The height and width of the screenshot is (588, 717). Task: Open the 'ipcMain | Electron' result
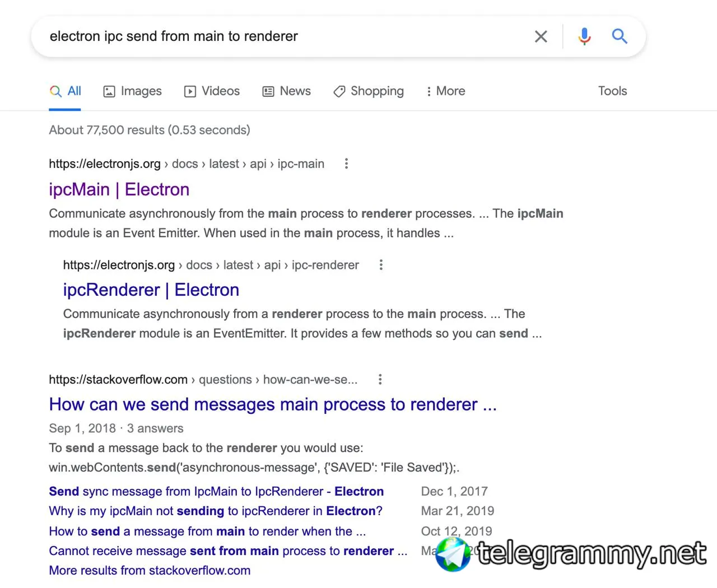coord(119,190)
